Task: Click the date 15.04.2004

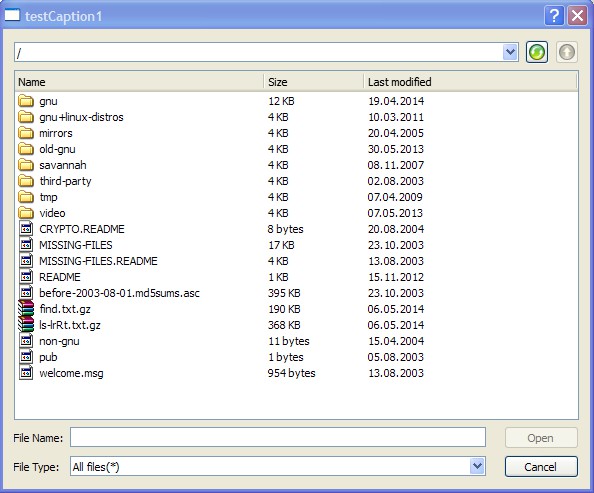Action: (x=396, y=341)
